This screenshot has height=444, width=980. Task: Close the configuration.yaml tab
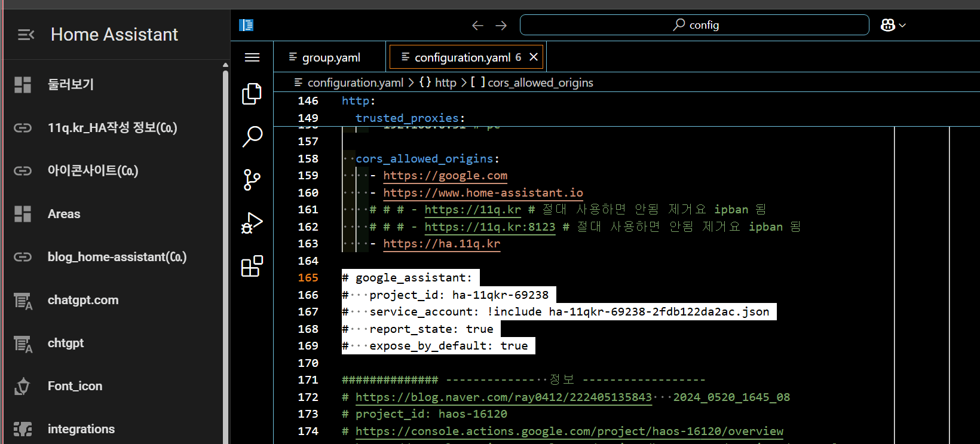pyautogui.click(x=534, y=57)
